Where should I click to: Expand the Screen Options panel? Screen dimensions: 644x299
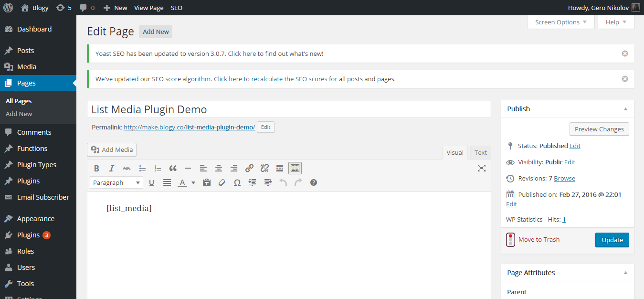pos(560,22)
